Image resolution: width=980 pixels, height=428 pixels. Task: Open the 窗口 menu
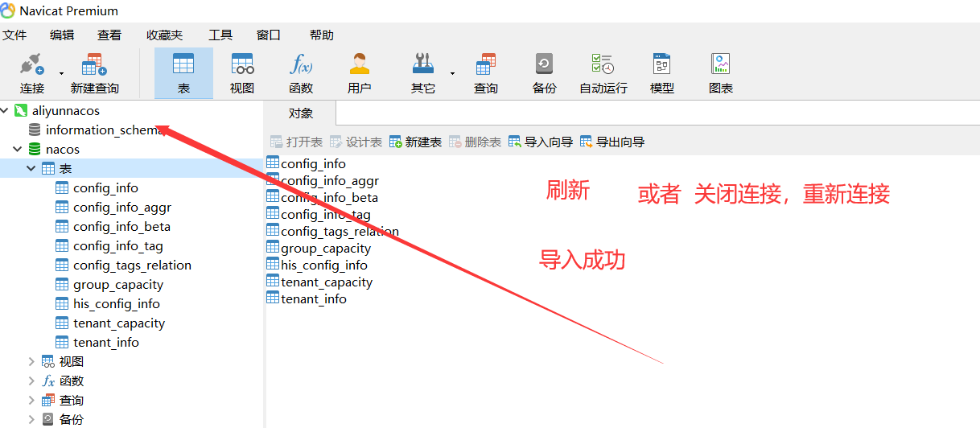(x=269, y=35)
